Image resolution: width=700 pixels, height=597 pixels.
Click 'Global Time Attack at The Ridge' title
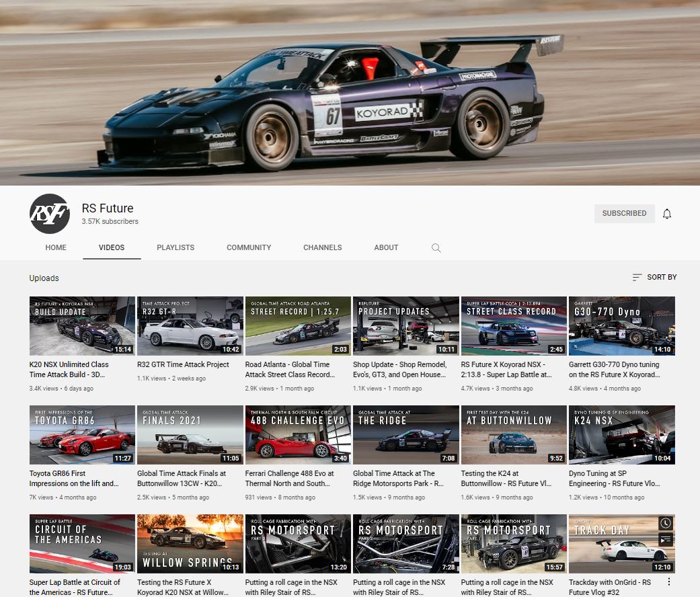[x=398, y=478]
